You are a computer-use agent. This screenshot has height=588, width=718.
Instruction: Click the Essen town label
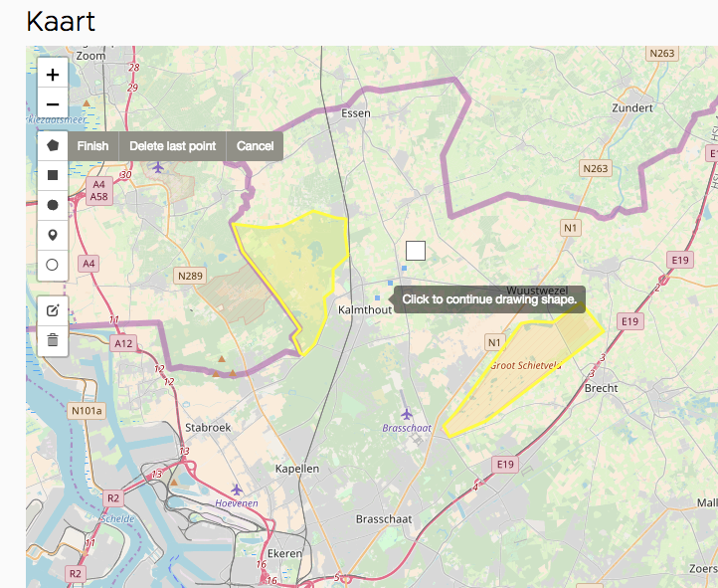pos(355,113)
